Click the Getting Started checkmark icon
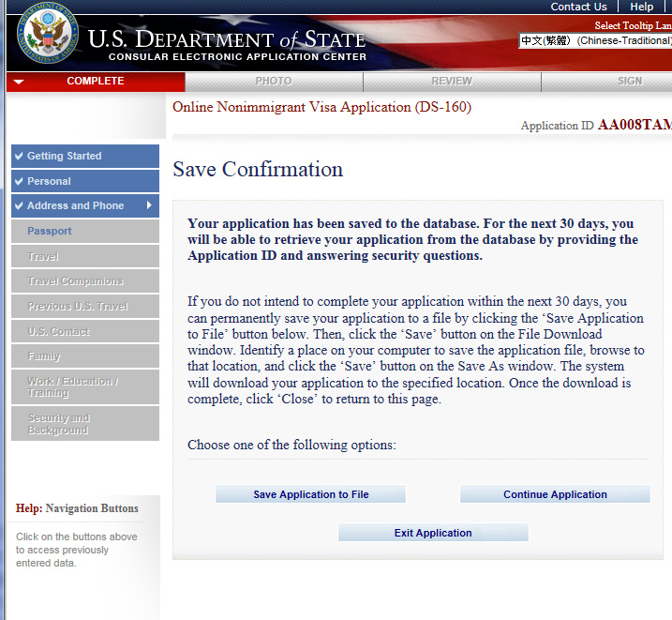 coord(19,156)
